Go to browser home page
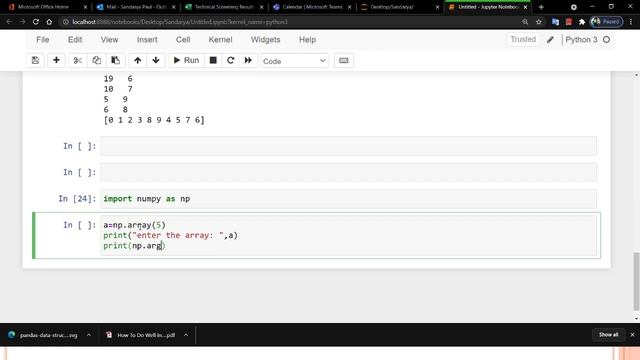 pos(49,22)
